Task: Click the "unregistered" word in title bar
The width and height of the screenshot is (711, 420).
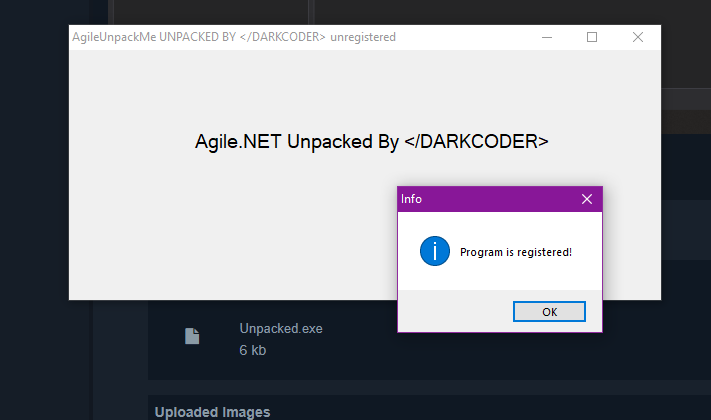Action: [x=363, y=37]
